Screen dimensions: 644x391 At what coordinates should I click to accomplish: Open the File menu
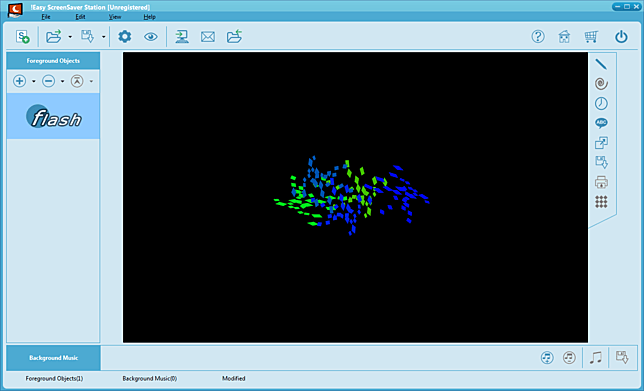46,17
